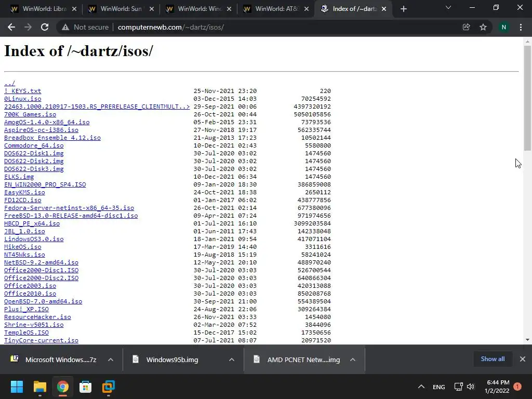
Task: Open the VirtualBox taskbar icon
Action: pyautogui.click(x=109, y=387)
